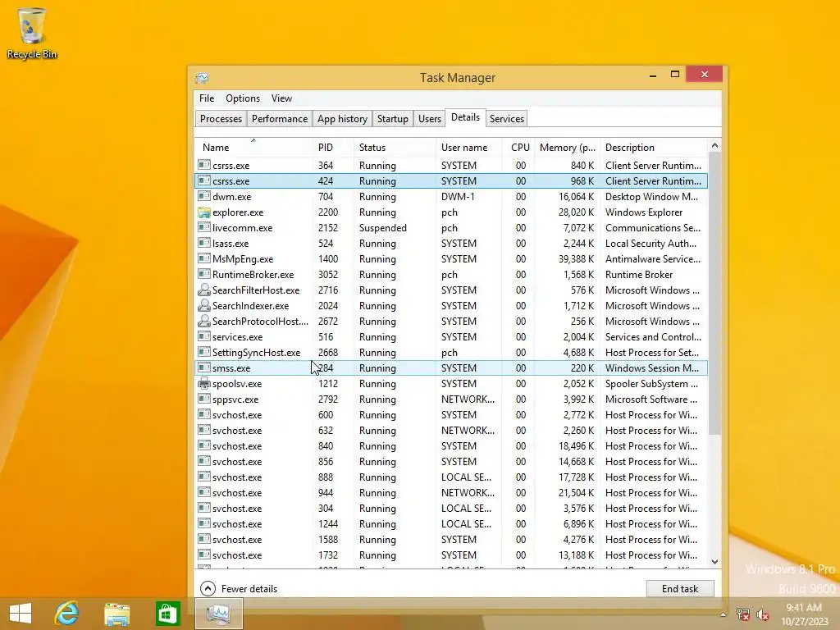Image resolution: width=840 pixels, height=630 pixels.
Task: Open the Options menu
Action: [x=243, y=98]
